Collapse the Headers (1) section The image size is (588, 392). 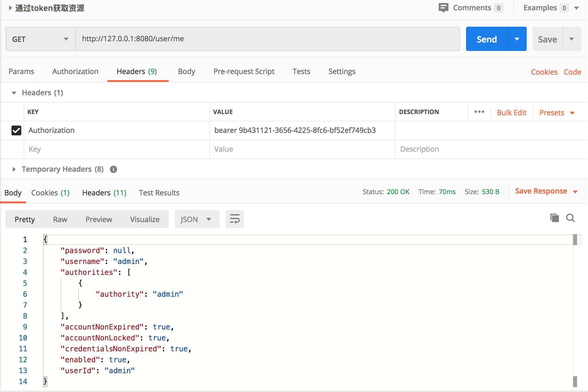14,93
